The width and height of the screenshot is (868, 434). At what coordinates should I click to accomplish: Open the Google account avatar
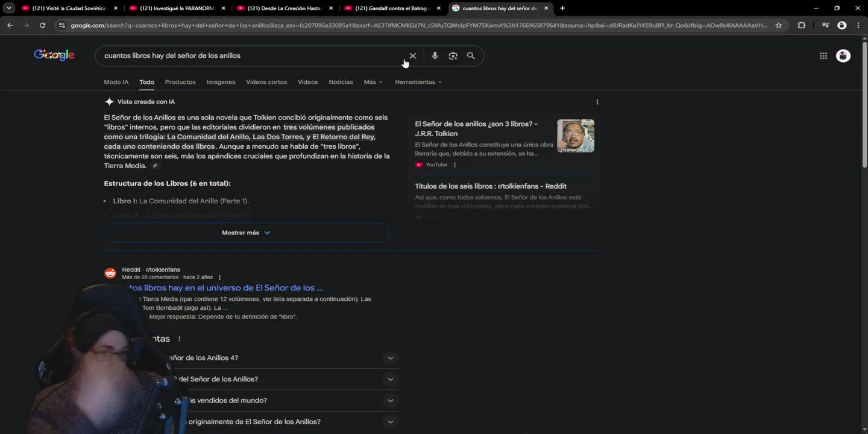point(843,55)
